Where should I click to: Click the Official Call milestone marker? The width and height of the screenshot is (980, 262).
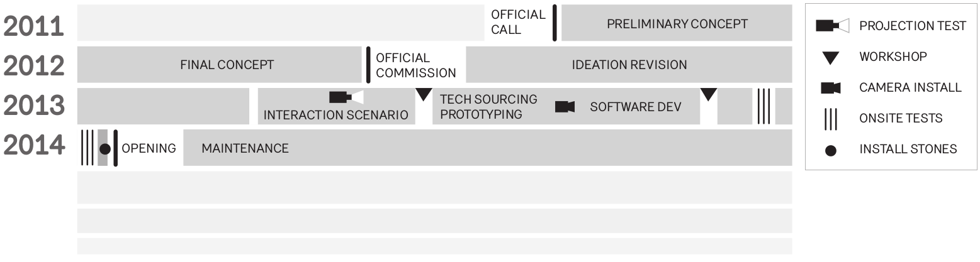point(555,23)
